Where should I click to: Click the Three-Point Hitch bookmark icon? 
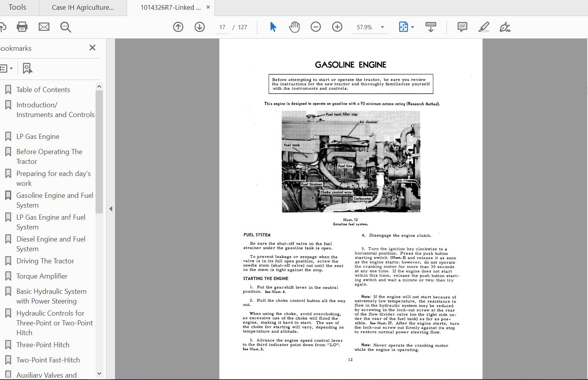8,345
